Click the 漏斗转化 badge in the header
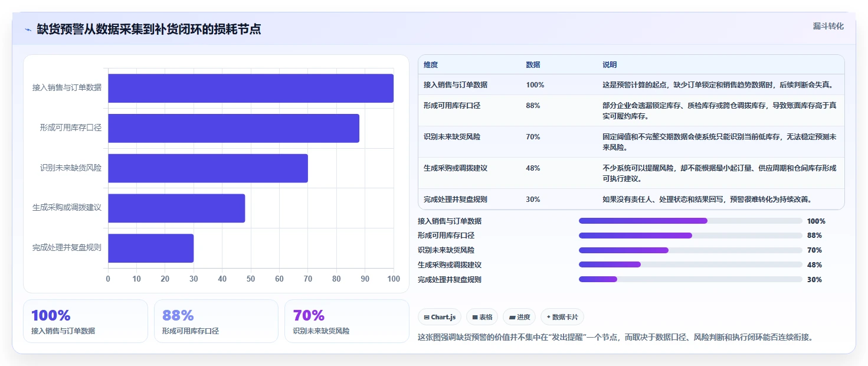 click(828, 26)
